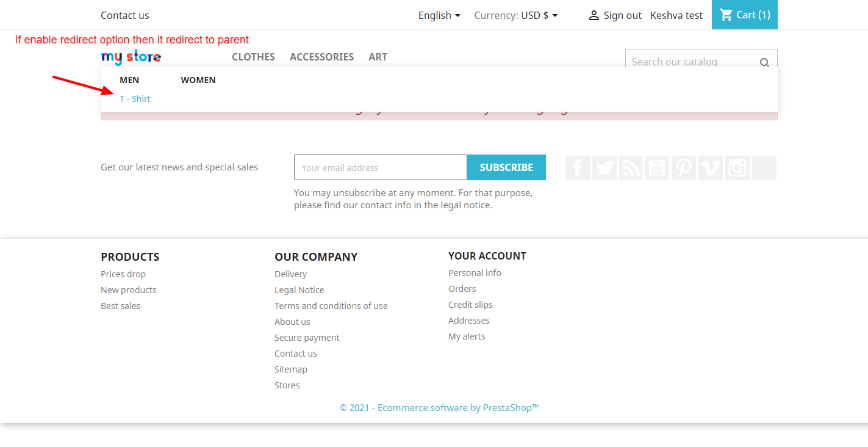Screen dimensions: 868x447
Task: Open Currency USD dropdown
Action: 516,15
